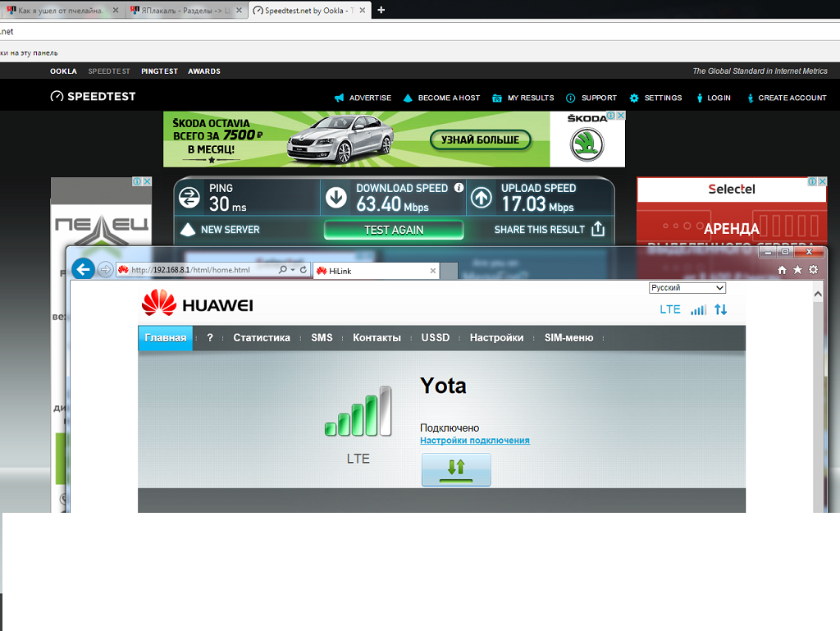Click the download speed info icon

click(459, 187)
